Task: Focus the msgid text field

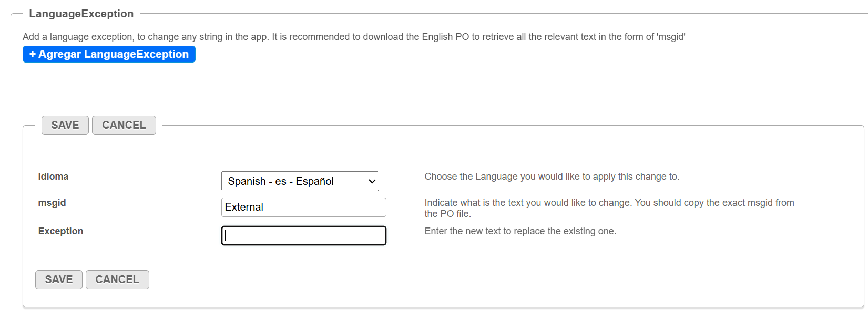Action: tap(304, 207)
